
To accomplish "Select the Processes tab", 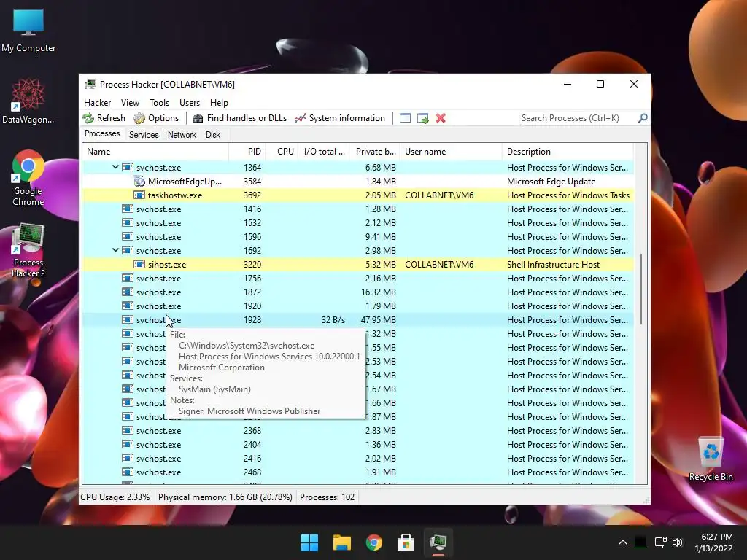I will point(102,134).
